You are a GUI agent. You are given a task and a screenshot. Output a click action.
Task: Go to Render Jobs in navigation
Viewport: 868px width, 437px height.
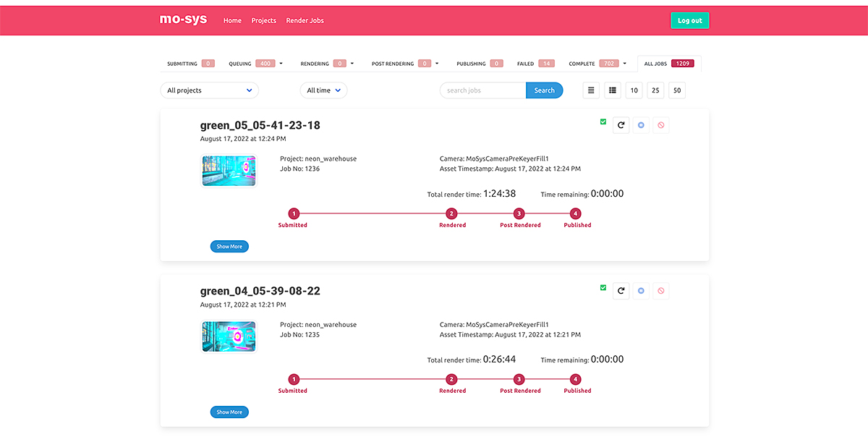click(305, 20)
